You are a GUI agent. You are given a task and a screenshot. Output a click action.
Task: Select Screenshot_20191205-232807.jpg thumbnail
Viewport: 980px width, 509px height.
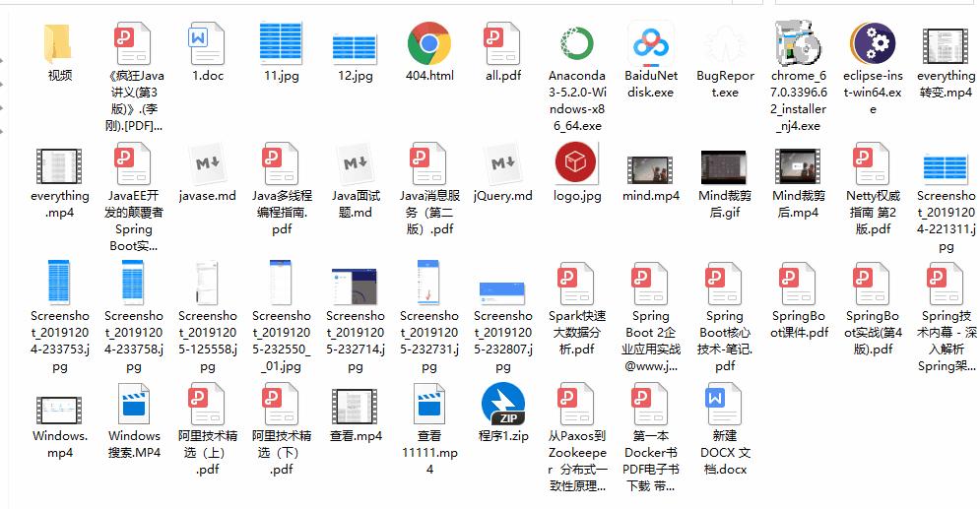click(502, 293)
